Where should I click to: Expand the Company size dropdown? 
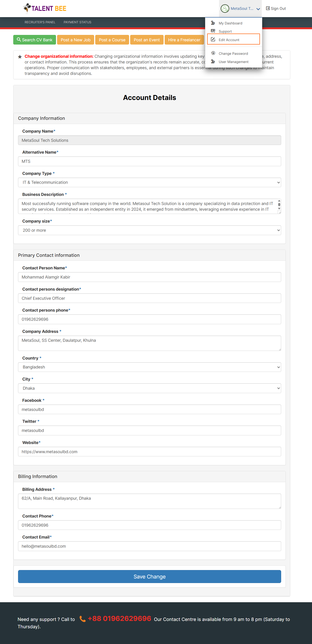click(149, 230)
